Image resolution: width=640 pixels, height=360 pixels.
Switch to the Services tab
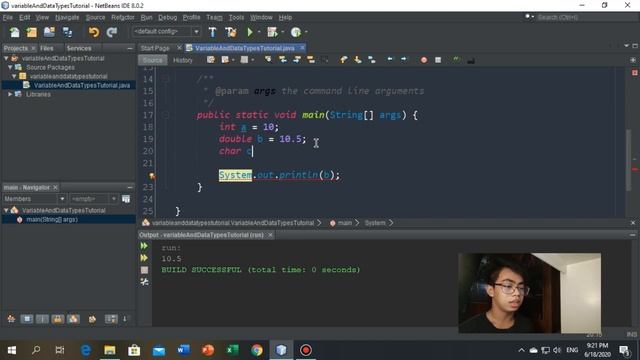click(79, 48)
